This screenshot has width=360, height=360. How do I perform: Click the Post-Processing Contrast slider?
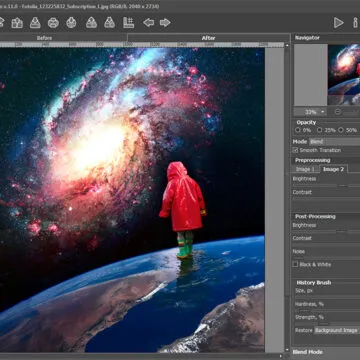[326, 244]
